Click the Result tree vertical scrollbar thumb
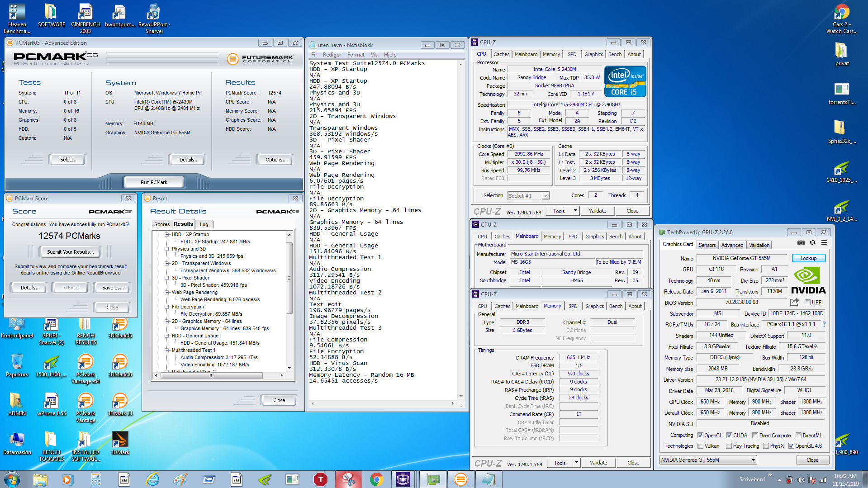This screenshot has width=868, height=488. point(289,278)
